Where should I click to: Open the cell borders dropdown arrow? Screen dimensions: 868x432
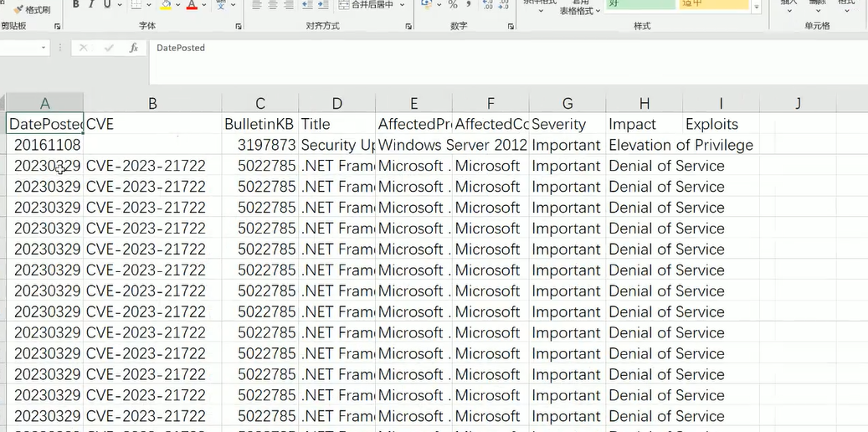point(148,5)
